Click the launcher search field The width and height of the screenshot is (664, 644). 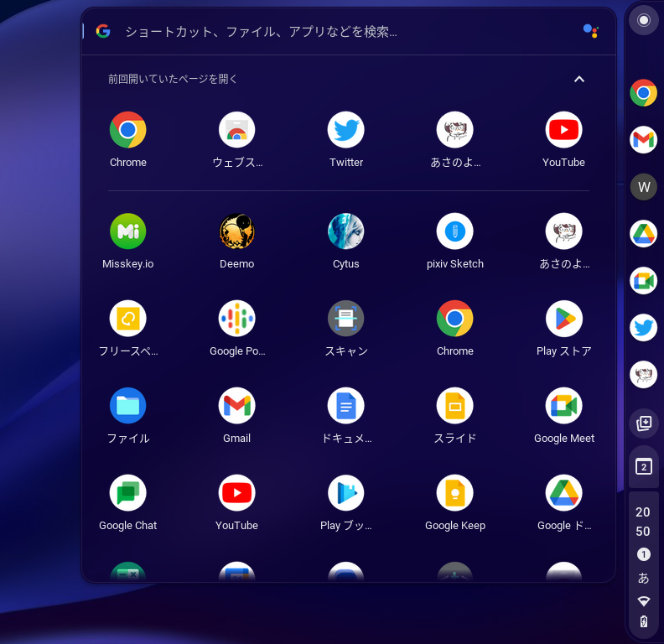[x=349, y=31]
